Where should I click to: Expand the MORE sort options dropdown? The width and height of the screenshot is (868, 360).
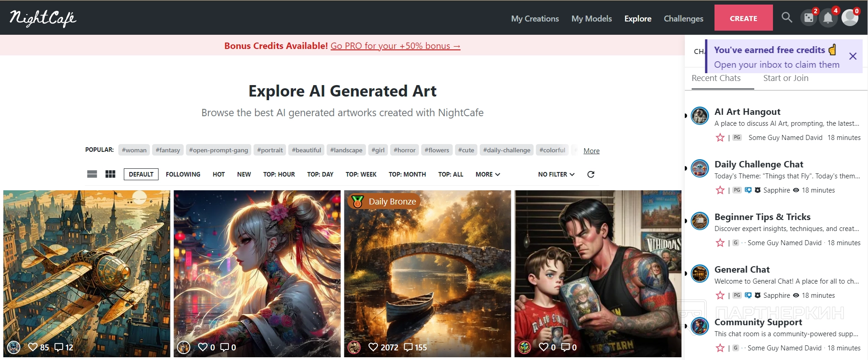click(487, 174)
